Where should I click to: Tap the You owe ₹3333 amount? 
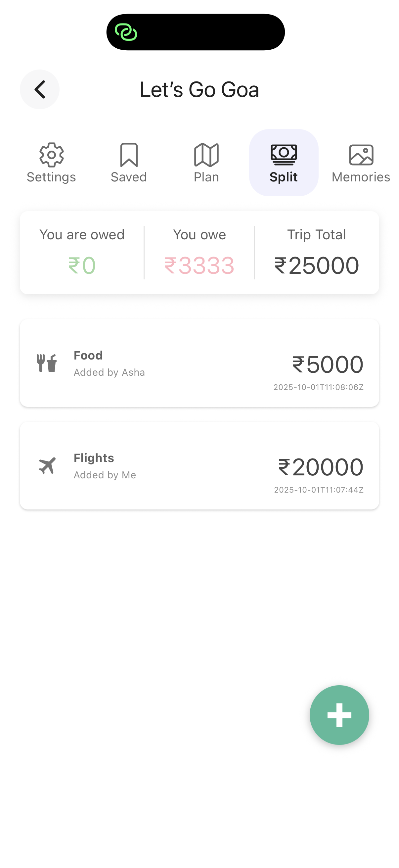tap(199, 265)
